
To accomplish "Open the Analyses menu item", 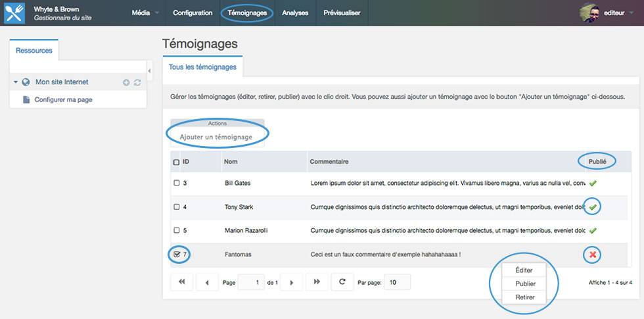I will tap(295, 13).
